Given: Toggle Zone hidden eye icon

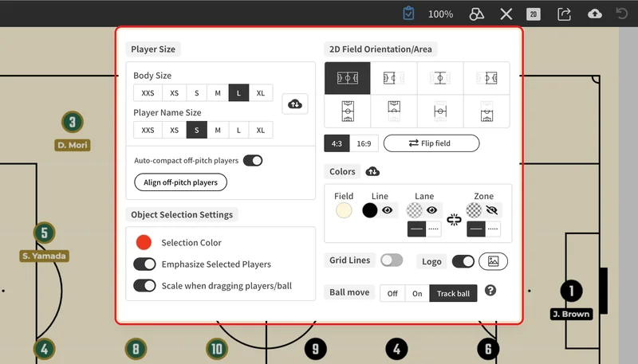Looking at the screenshot, I should click(492, 210).
